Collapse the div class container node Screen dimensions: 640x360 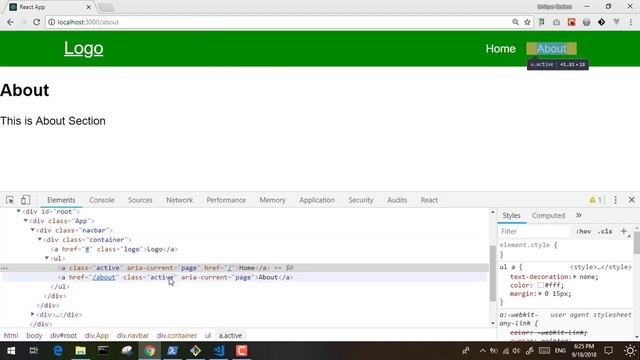40,240
